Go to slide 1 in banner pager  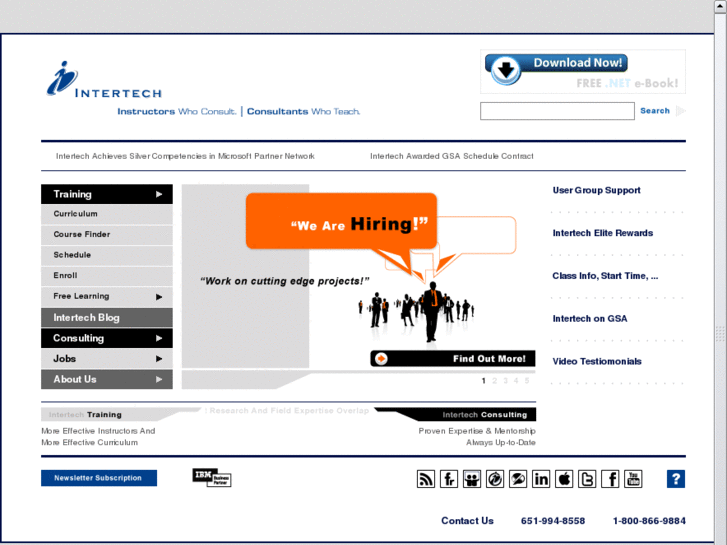point(484,381)
